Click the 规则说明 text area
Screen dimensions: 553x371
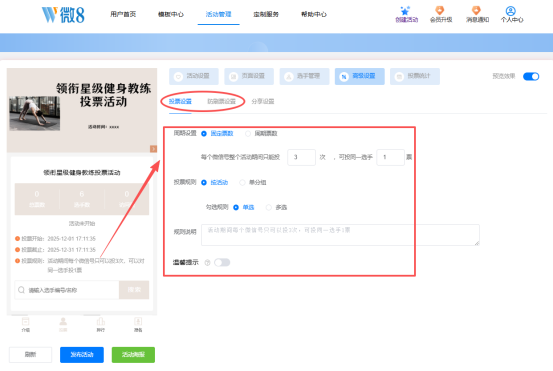click(x=340, y=235)
